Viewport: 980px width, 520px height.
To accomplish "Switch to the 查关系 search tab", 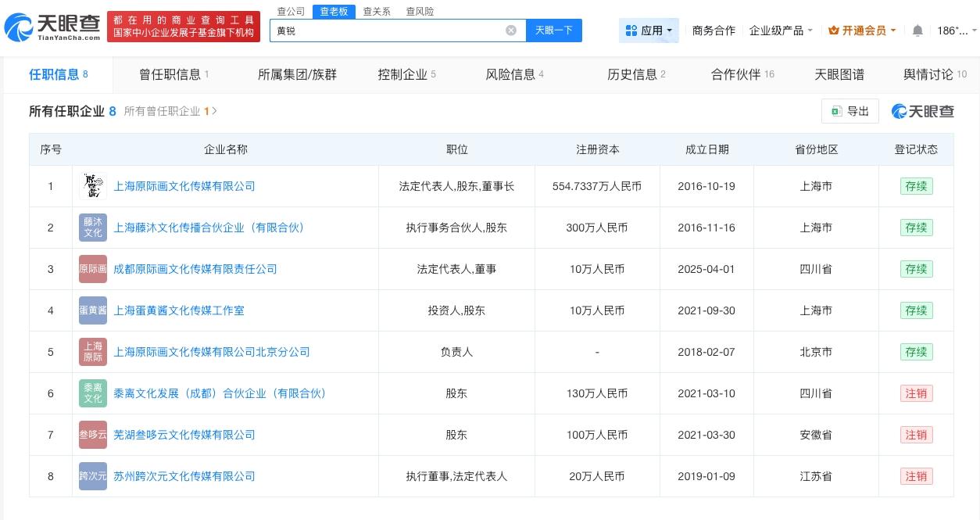I will coord(377,12).
